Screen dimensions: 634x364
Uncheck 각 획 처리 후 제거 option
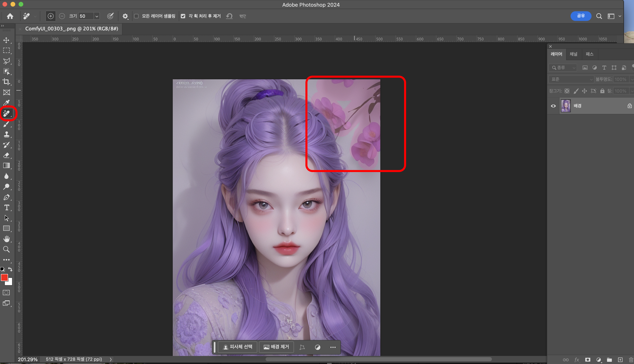183,16
